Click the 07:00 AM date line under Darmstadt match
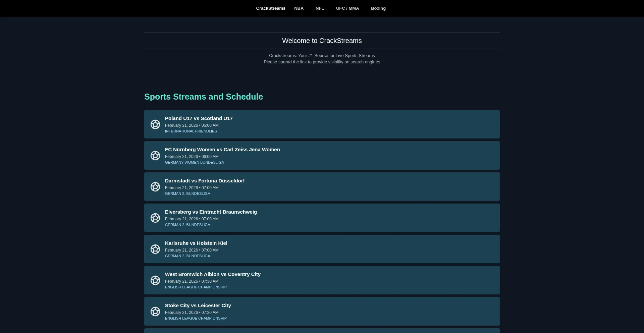The height and width of the screenshot is (333, 644). tap(192, 188)
